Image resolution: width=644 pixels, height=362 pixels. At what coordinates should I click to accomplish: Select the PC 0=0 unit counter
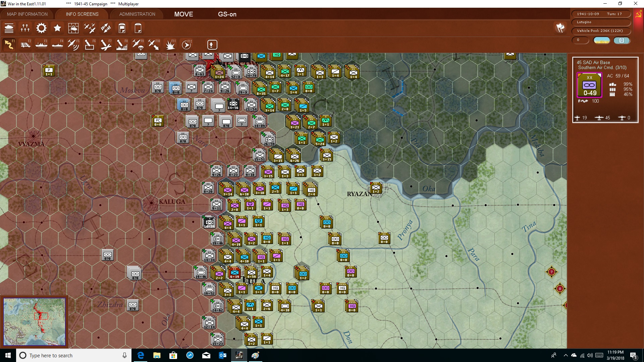pos(158,121)
